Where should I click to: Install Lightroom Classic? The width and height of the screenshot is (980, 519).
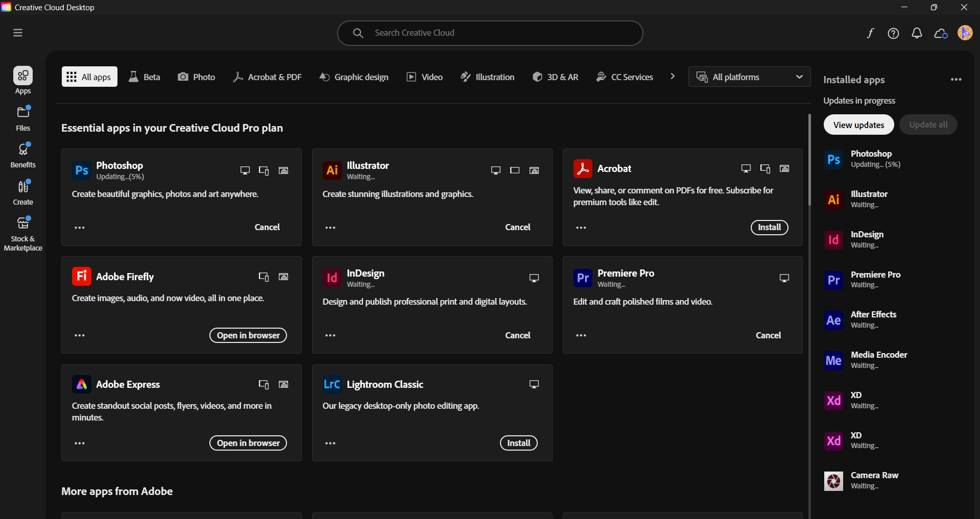(x=518, y=443)
